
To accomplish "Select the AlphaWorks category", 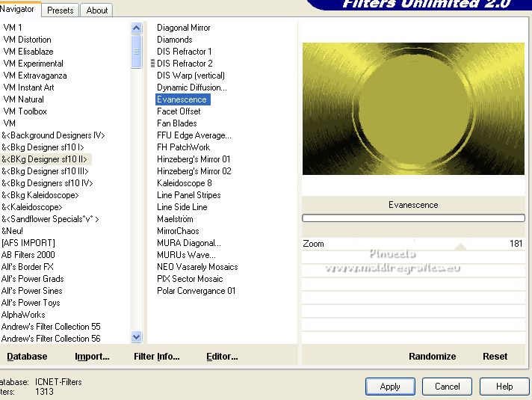I will [23, 315].
